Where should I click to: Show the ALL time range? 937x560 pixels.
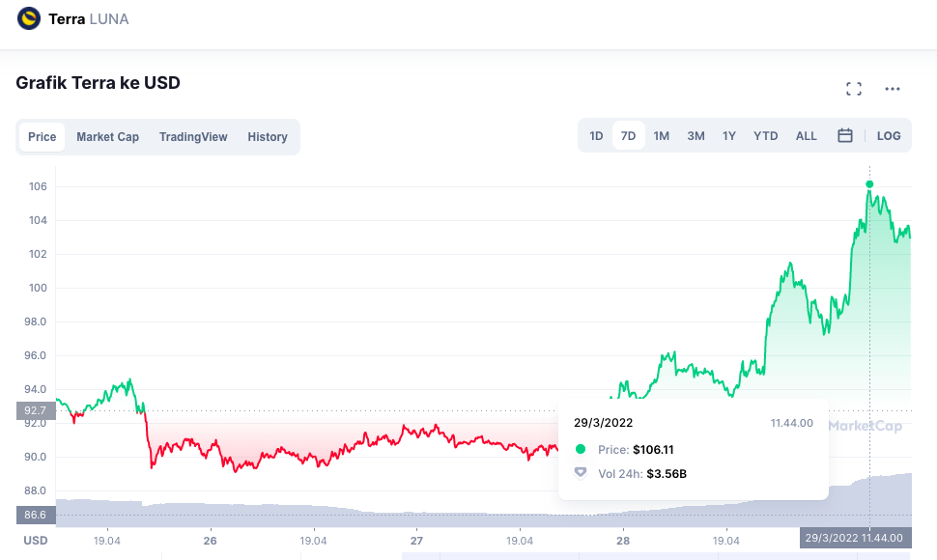(x=807, y=136)
